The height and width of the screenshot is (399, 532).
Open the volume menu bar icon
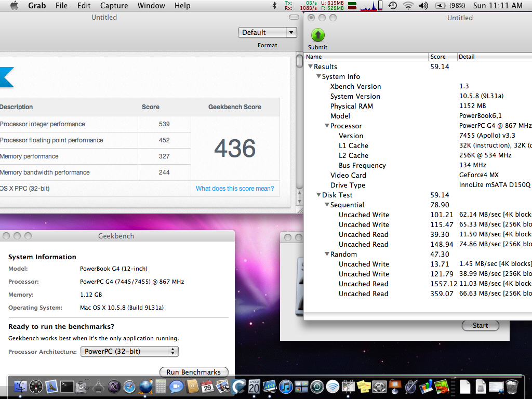coord(423,5)
